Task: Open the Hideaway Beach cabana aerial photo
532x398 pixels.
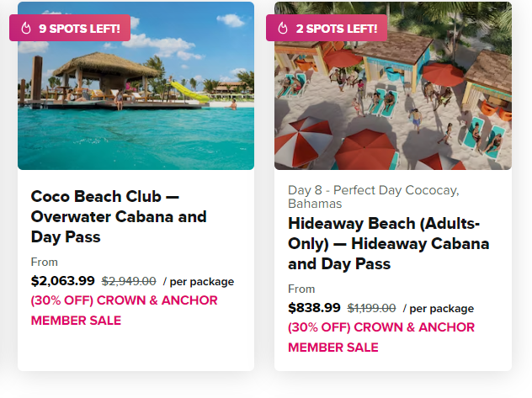Action: pyautogui.click(x=393, y=86)
